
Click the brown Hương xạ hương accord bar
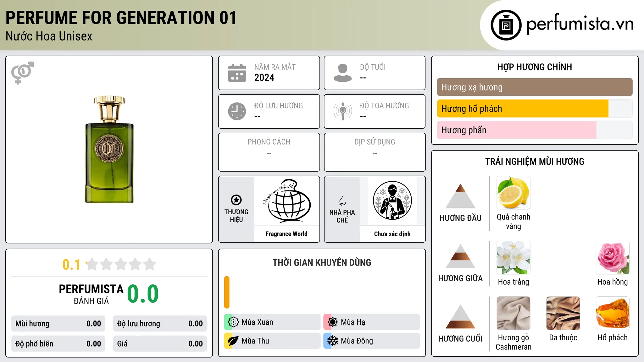[535, 87]
